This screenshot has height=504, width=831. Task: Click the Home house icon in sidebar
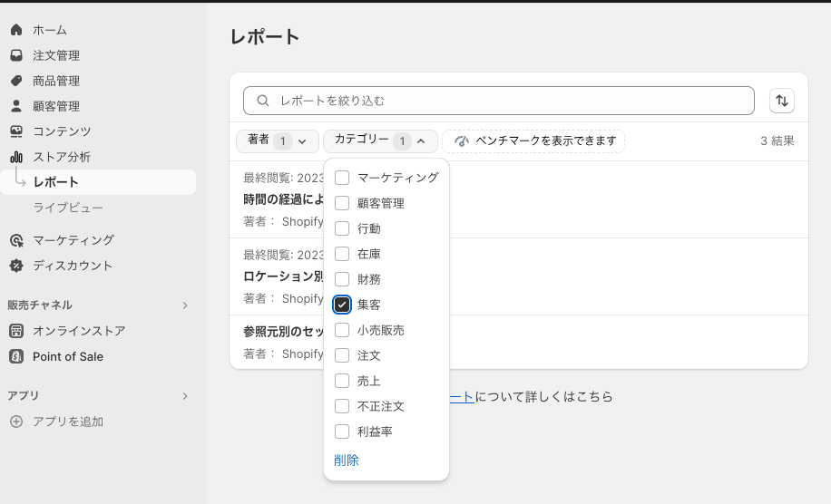coord(16,30)
